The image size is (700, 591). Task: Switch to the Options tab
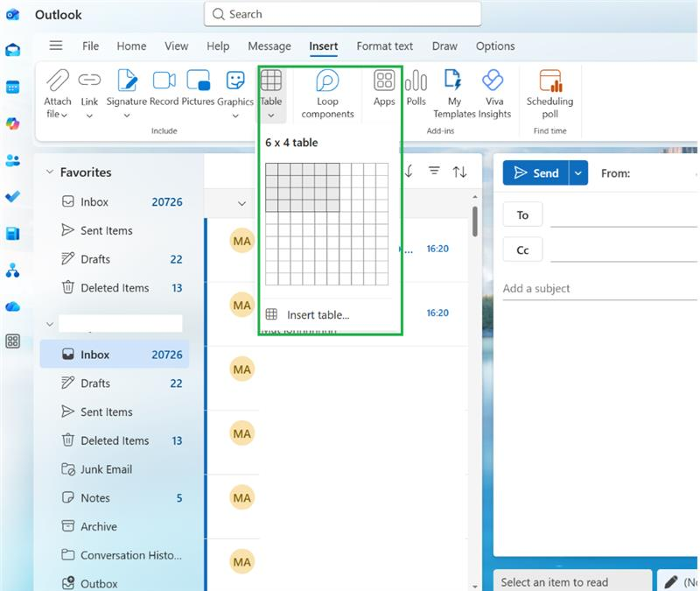tap(495, 46)
